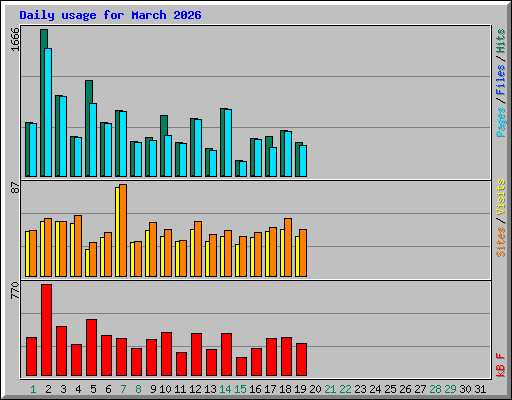The width and height of the screenshot is (512, 400).
Task: Select the Pages legend label
Action: 501,122
